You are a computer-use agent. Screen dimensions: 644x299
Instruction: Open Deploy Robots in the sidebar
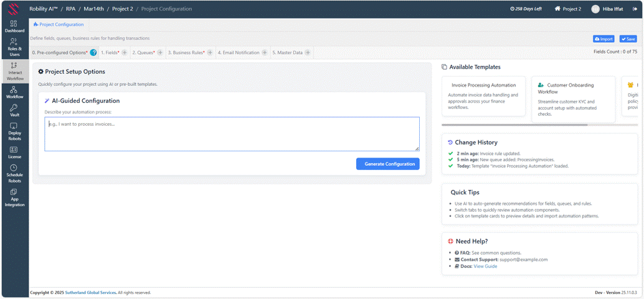click(14, 131)
